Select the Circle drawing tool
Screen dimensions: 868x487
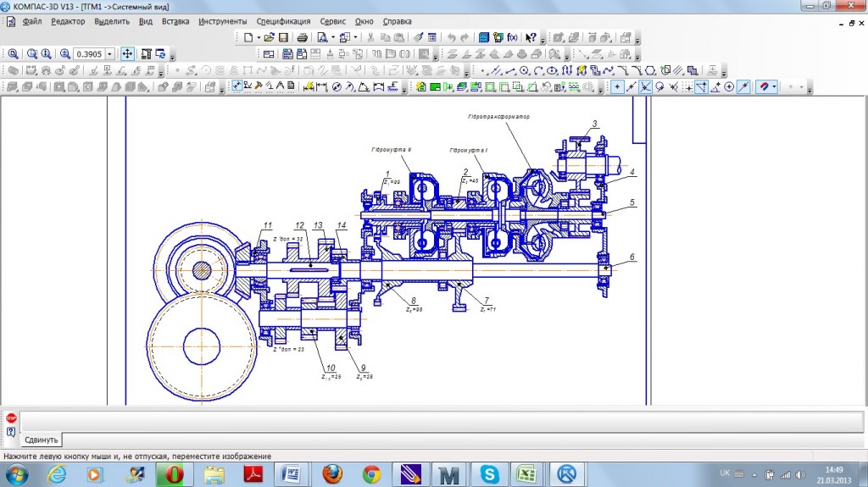[x=524, y=71]
